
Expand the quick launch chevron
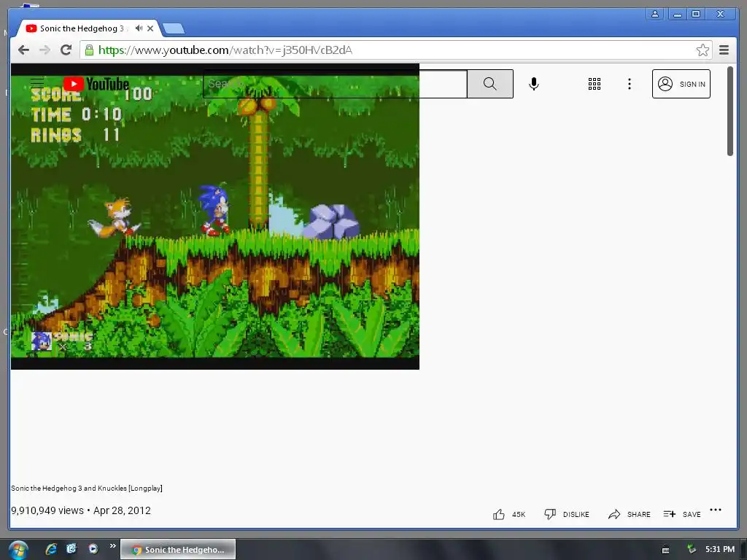click(112, 545)
